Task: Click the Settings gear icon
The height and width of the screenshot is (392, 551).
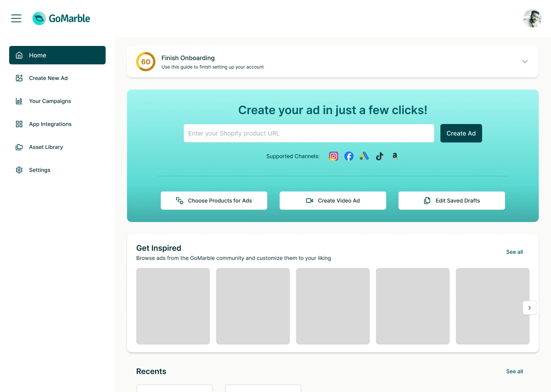Action: click(x=19, y=170)
